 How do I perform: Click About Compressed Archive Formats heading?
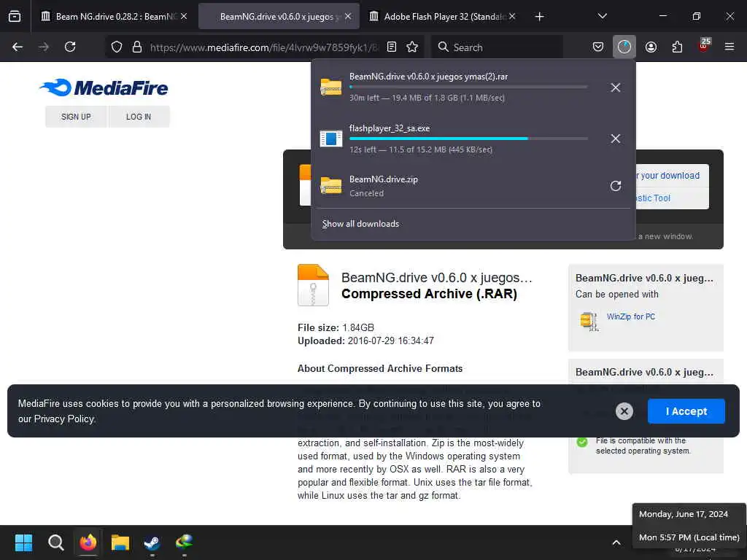point(379,368)
